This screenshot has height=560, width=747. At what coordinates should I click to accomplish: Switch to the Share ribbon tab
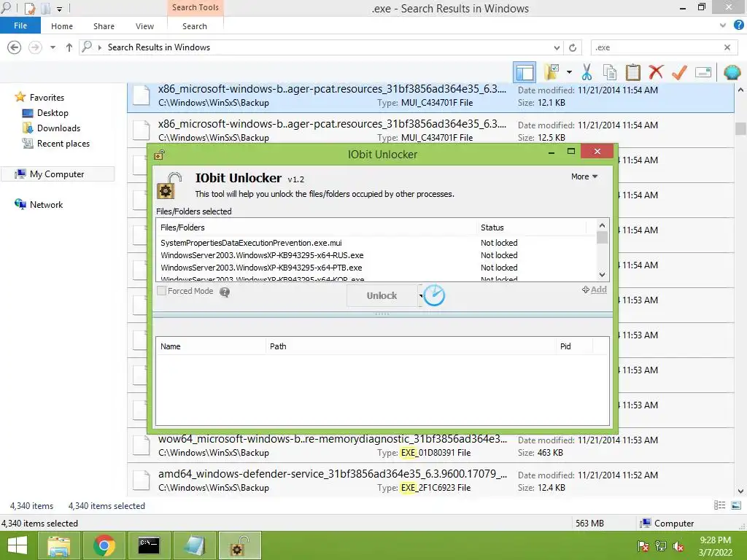[x=104, y=26]
